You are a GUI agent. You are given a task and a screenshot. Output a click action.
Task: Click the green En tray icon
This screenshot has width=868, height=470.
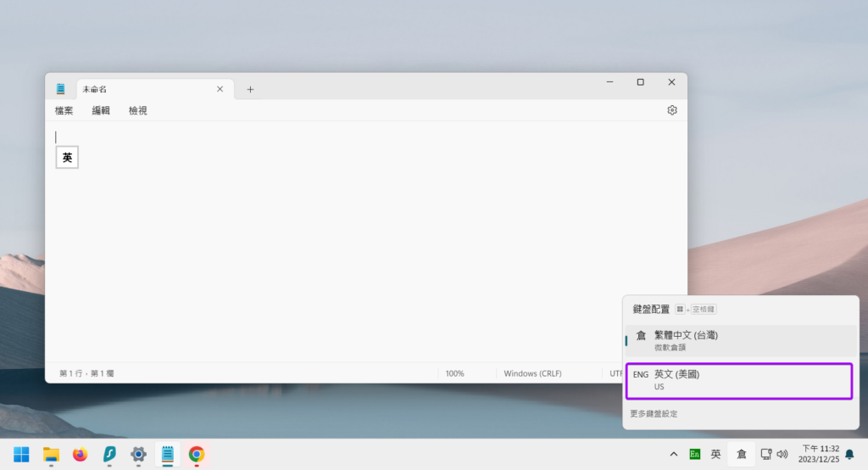click(x=695, y=455)
